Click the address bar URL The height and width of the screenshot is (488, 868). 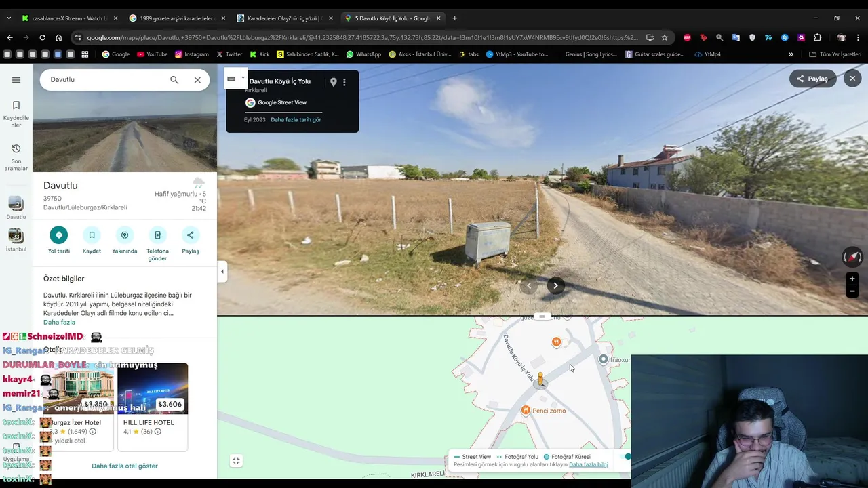click(362, 37)
